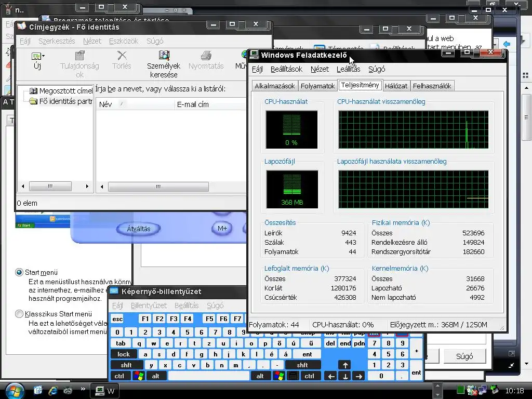The width and height of the screenshot is (532, 399).
Task: Click the Képernyő-billentyűzet title bar icon
Action: pyautogui.click(x=114, y=291)
